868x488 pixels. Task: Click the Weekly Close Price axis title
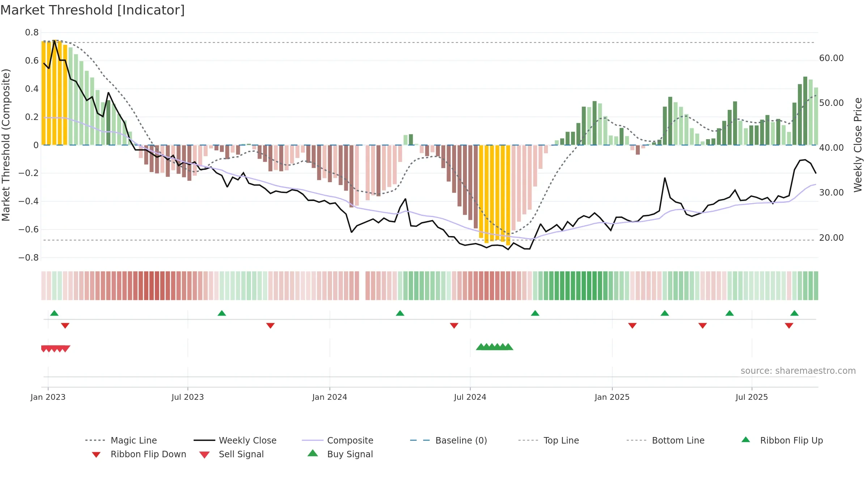858,145
